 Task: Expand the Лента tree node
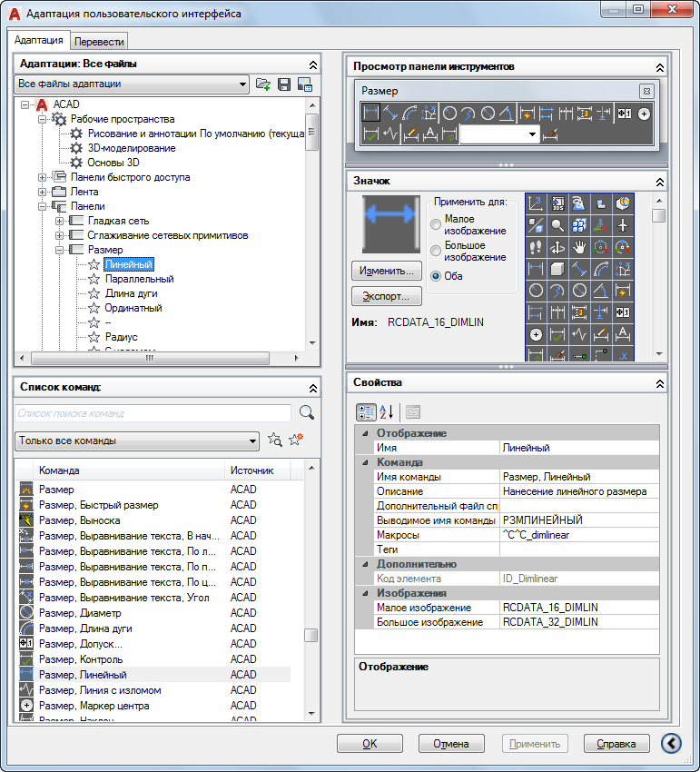click(x=43, y=192)
